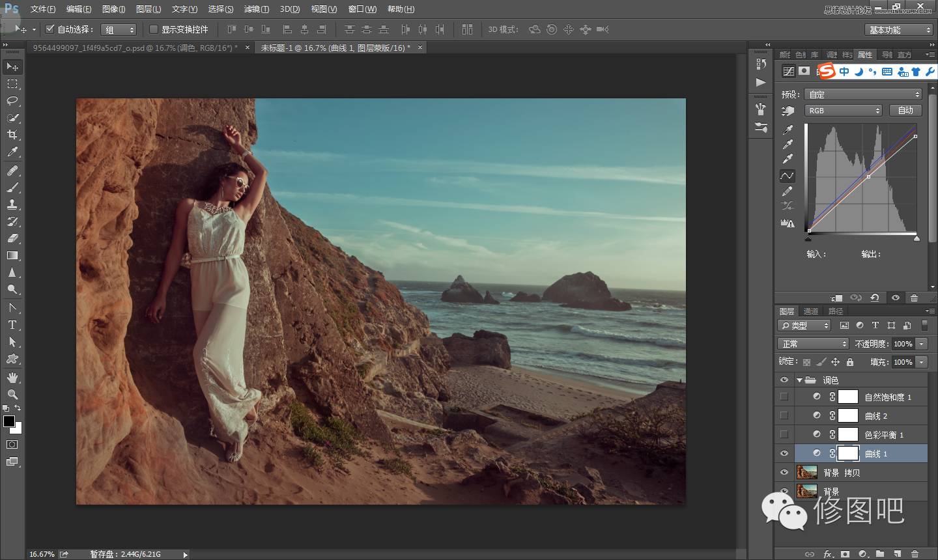
Task: Click the white point slider under histogram
Action: 917,238
